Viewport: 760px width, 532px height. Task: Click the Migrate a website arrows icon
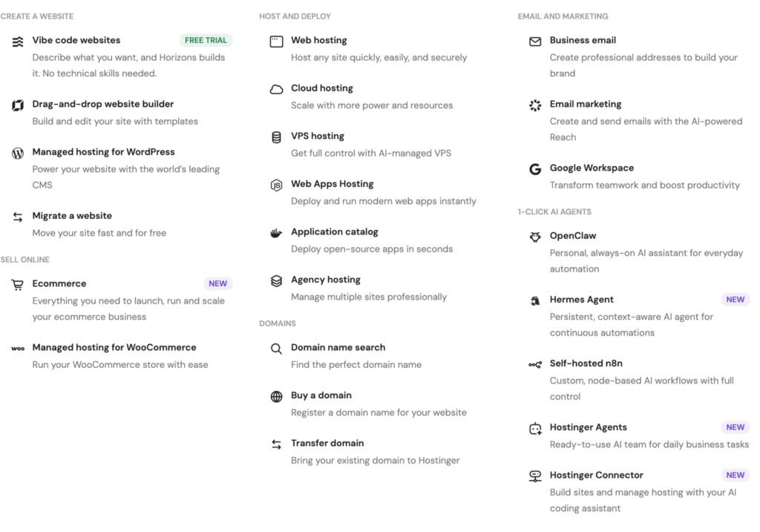tap(18, 217)
